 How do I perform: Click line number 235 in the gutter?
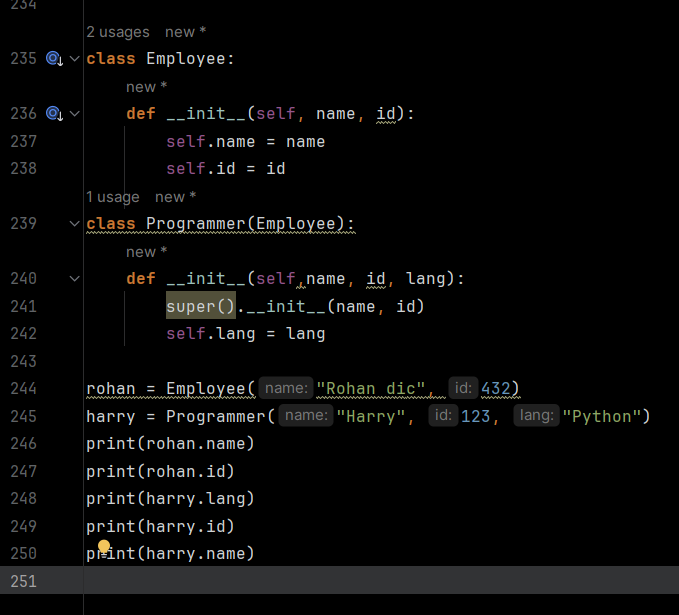(23, 58)
